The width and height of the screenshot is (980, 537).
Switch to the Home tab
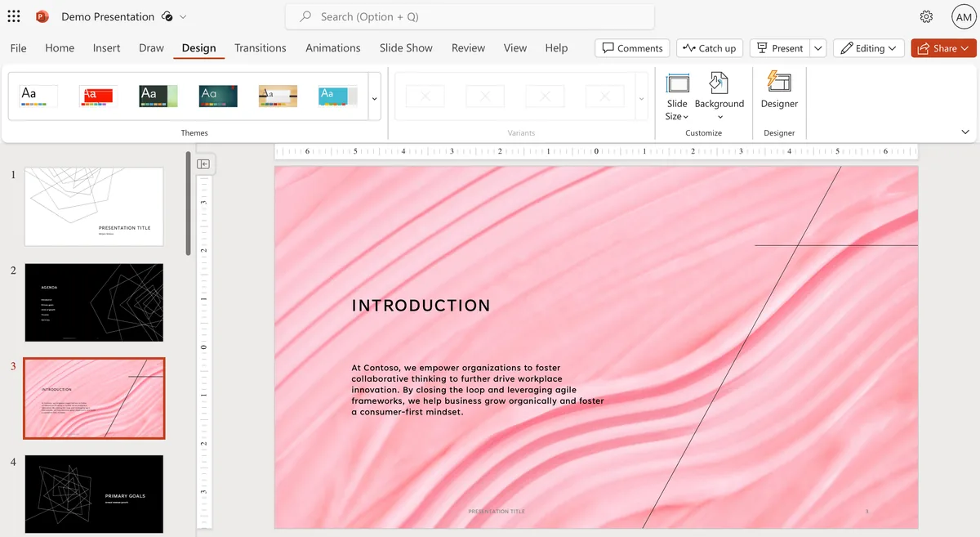tap(60, 48)
